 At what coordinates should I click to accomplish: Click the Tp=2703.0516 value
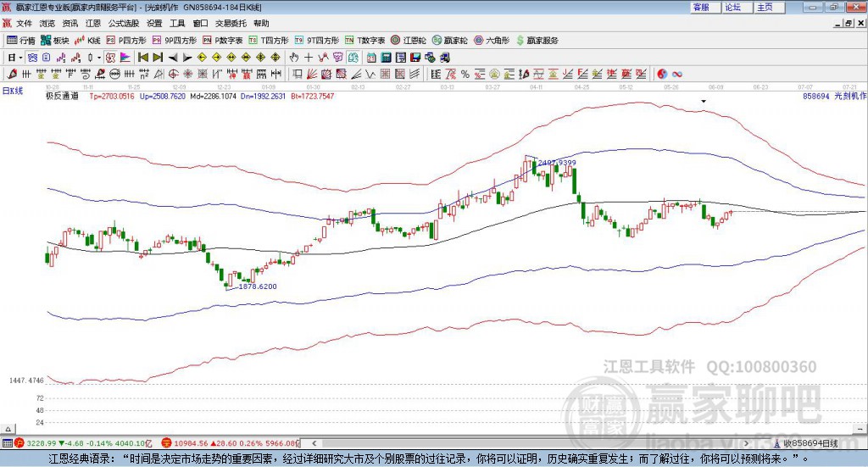pyautogui.click(x=112, y=97)
